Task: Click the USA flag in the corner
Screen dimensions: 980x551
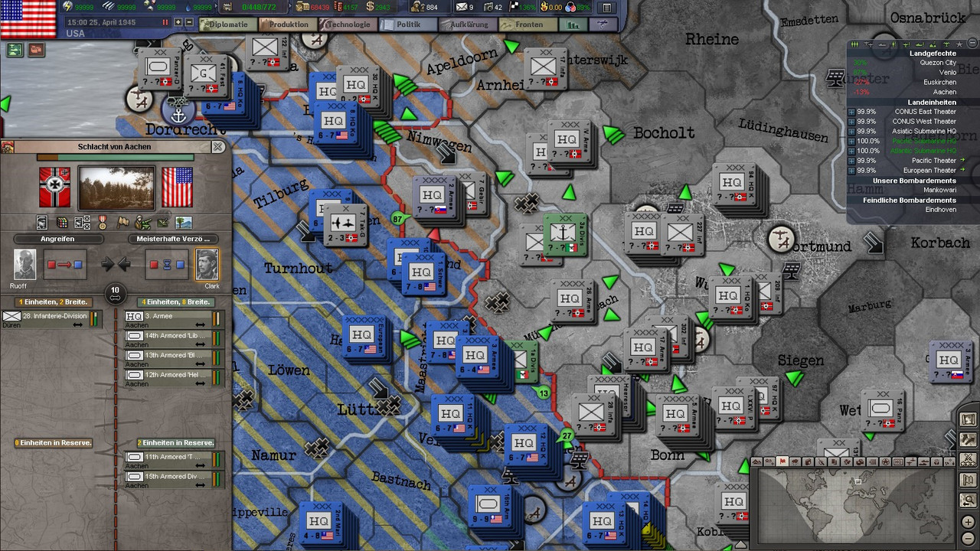Action: pos(28,19)
